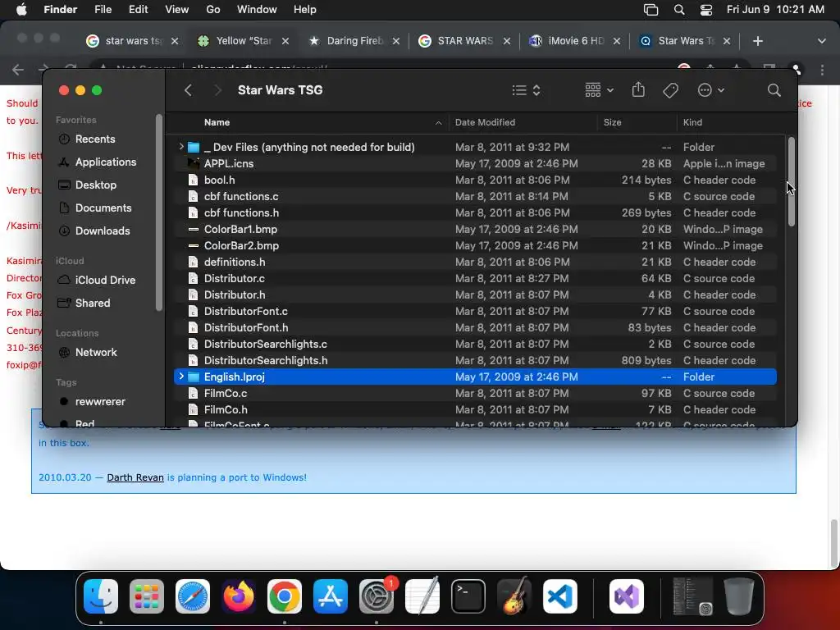Open Google Chrome from the Dock

tap(285, 596)
